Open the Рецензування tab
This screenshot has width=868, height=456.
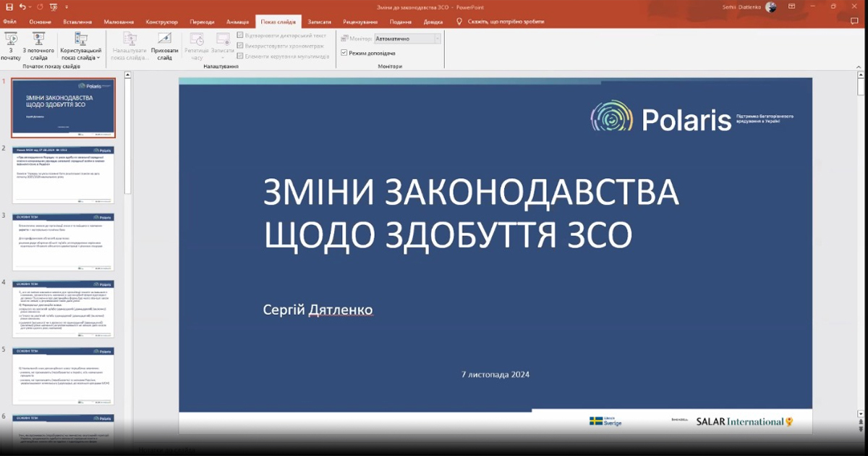(x=360, y=22)
